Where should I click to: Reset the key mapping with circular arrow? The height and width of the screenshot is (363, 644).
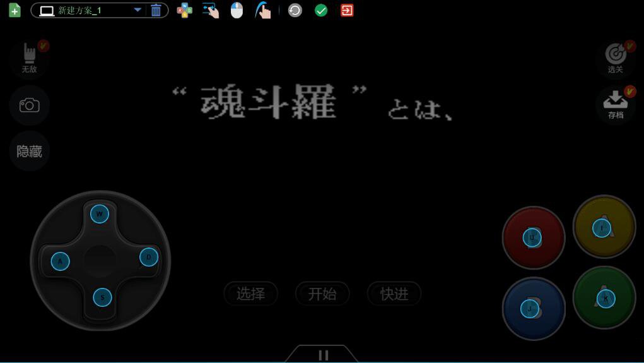pos(295,10)
